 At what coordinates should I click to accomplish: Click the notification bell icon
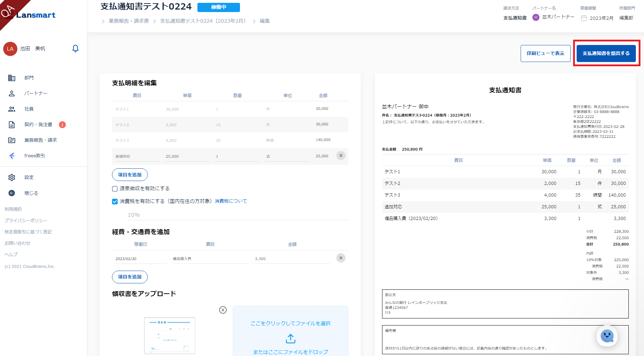tap(75, 49)
